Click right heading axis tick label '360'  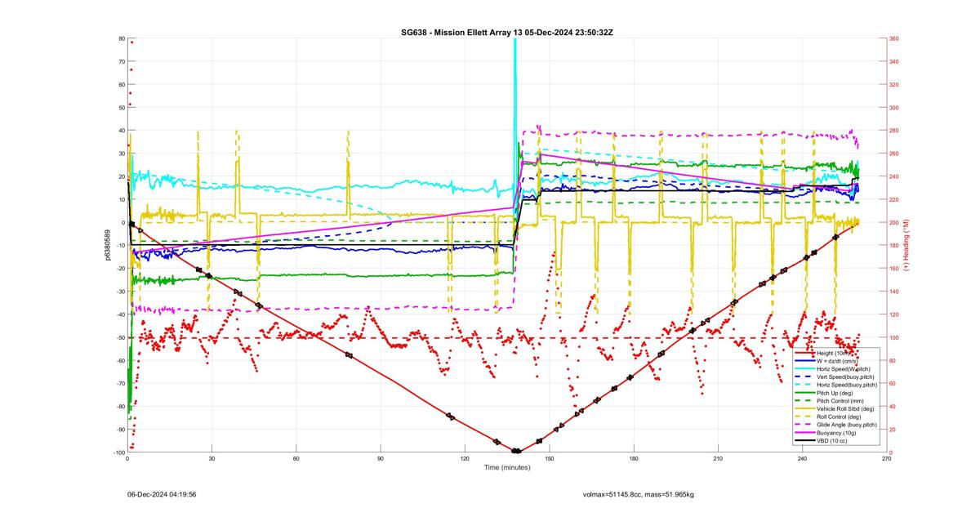pyautogui.click(x=894, y=38)
